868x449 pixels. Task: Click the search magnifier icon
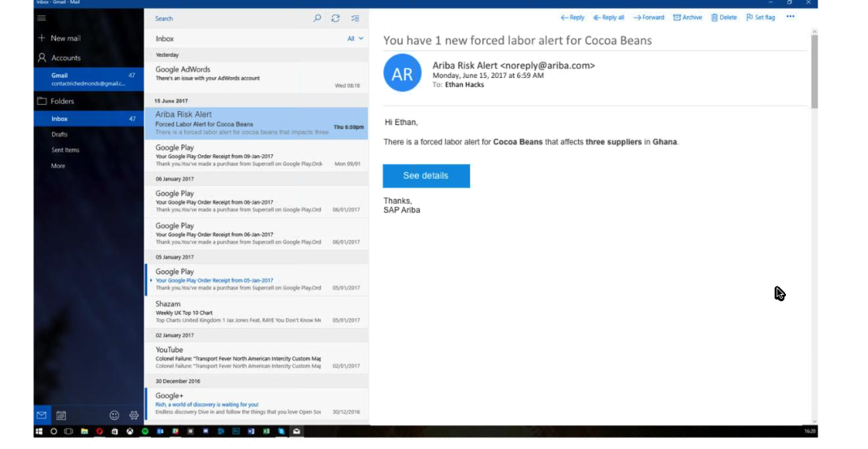click(317, 19)
